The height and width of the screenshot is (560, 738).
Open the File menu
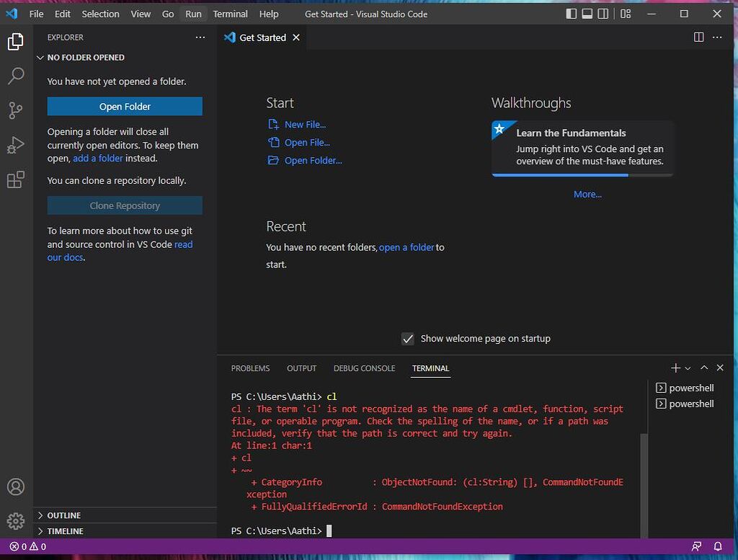[36, 14]
